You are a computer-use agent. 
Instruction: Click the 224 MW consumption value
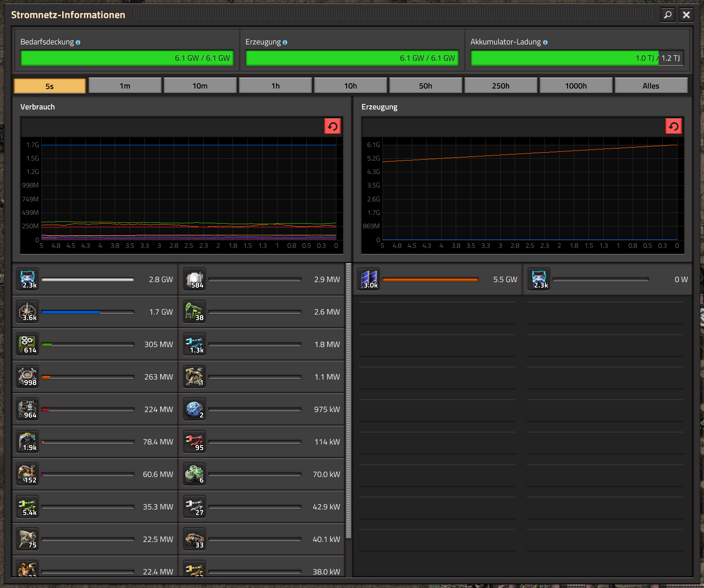(158, 409)
